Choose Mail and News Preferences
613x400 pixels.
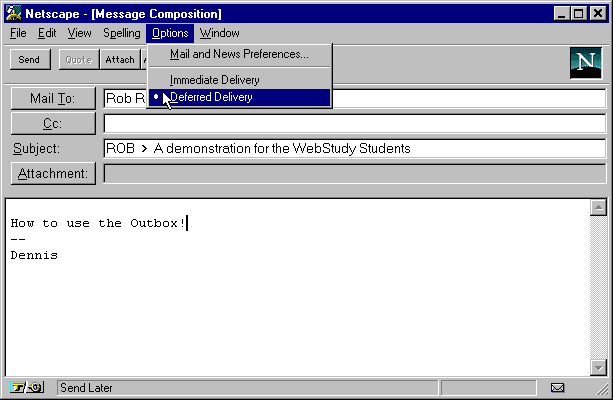point(239,54)
